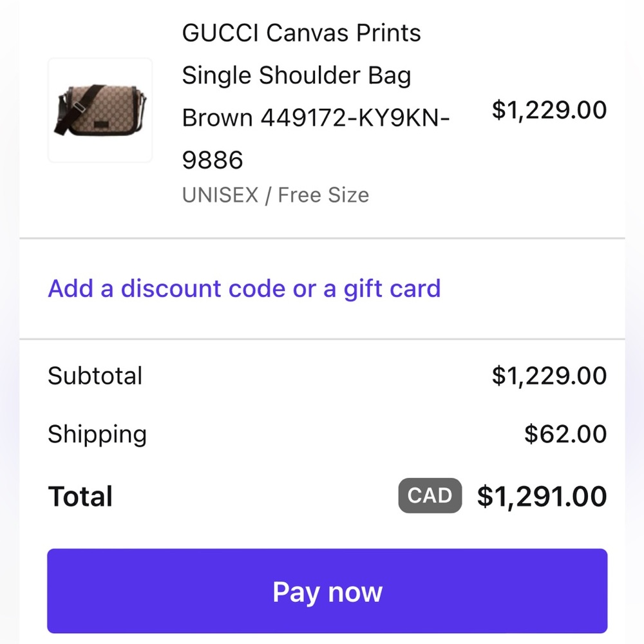This screenshot has height=644, width=644.
Task: Click the item price $1,229.00 beside product
Action: [549, 110]
